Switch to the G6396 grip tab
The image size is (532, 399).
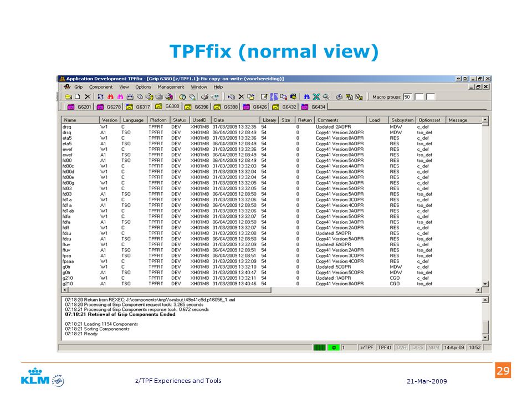(x=197, y=107)
